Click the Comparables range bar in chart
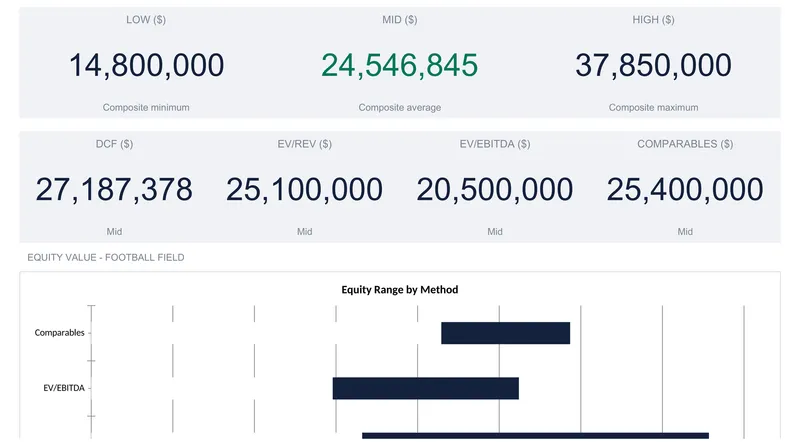Viewport: 800px width, 442px height. 506,333
